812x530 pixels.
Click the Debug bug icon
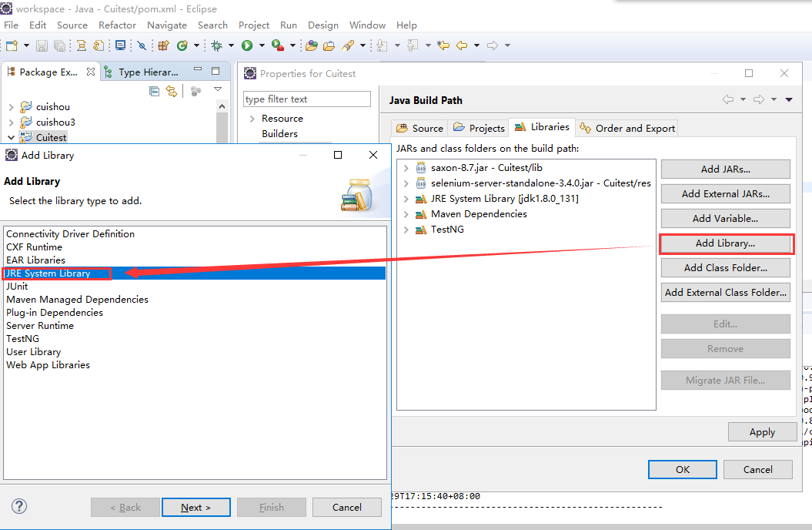click(x=217, y=45)
